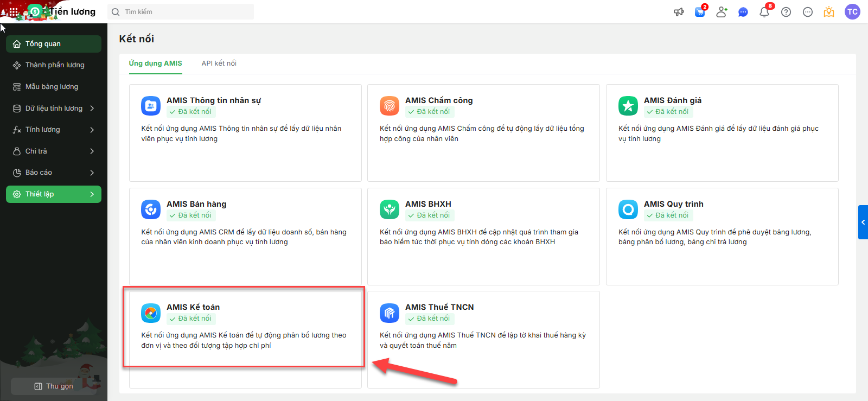The height and width of the screenshot is (401, 868).
Task: Click Đã kết nối status under AMIS Chấm công
Action: 429,112
